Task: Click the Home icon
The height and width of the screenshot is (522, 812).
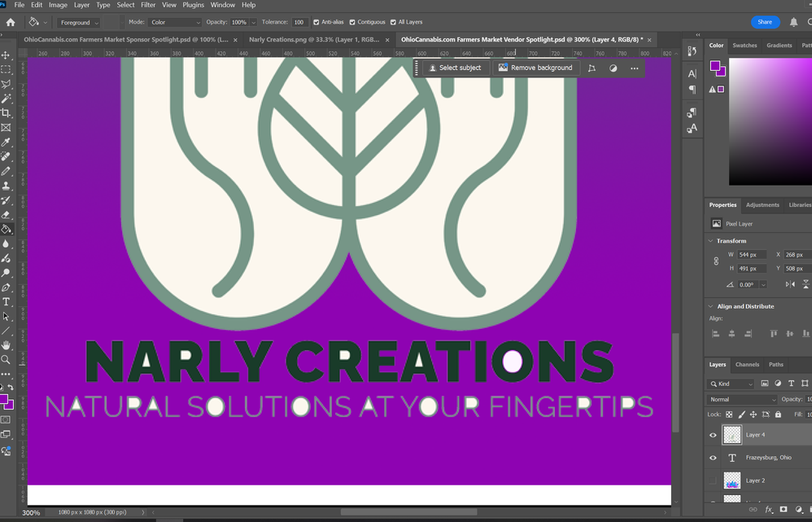Action: 11,22
